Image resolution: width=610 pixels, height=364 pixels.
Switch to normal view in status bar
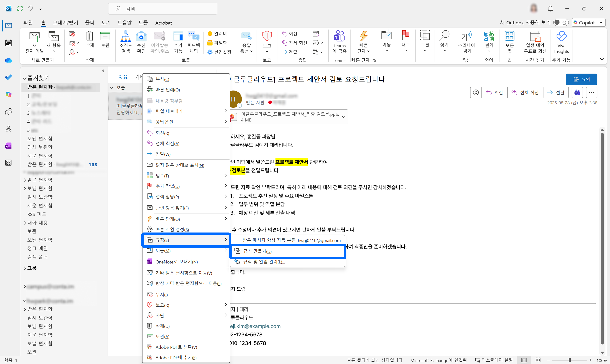[x=524, y=360]
